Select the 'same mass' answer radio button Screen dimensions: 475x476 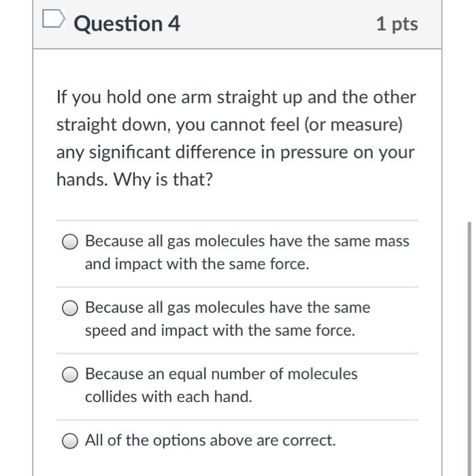point(70,242)
